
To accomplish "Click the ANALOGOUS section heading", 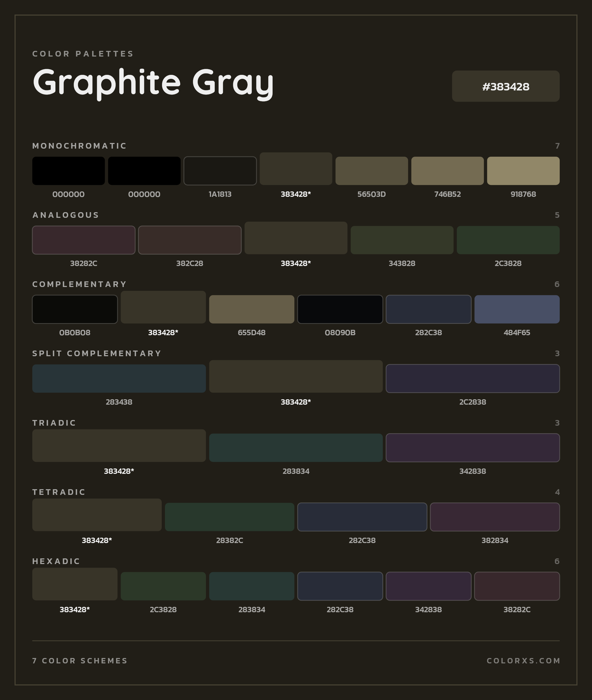I will [65, 215].
